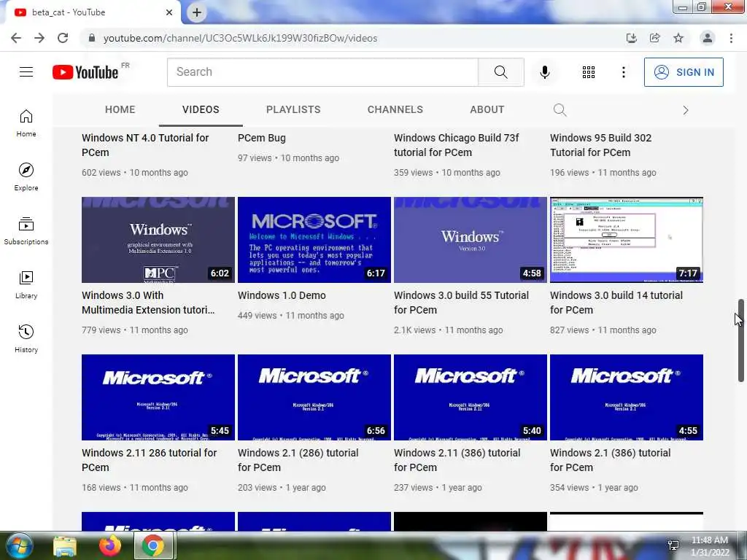The width and height of the screenshot is (747, 560).
Task: Share this page icon in address bar
Action: coord(655,38)
